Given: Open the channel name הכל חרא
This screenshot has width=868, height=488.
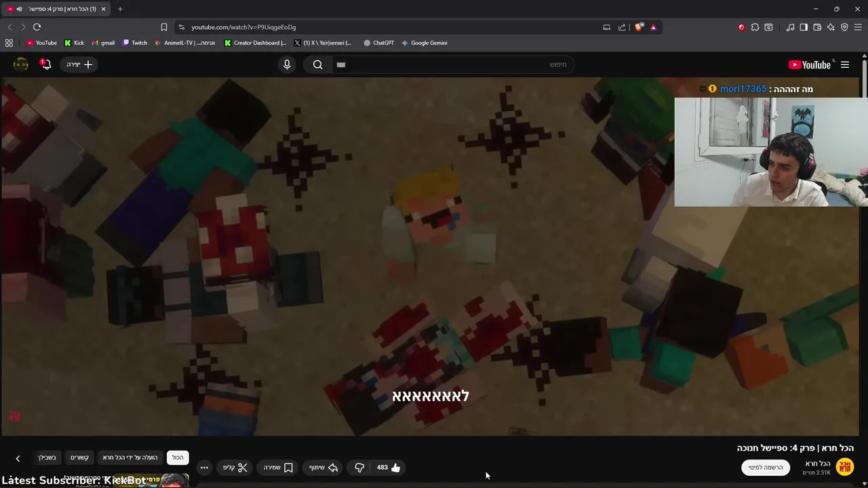Looking at the screenshot, I should [x=818, y=464].
